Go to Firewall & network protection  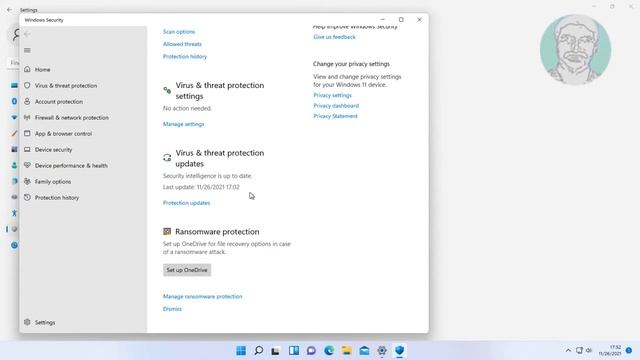(72, 118)
